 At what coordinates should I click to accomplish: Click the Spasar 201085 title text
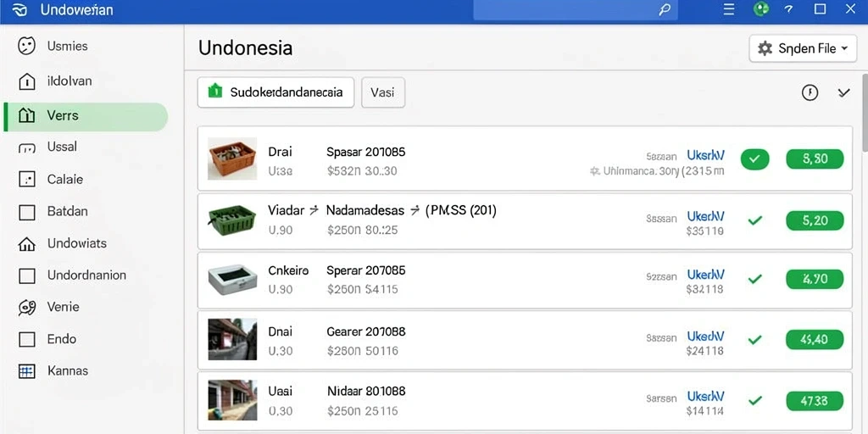(x=366, y=152)
